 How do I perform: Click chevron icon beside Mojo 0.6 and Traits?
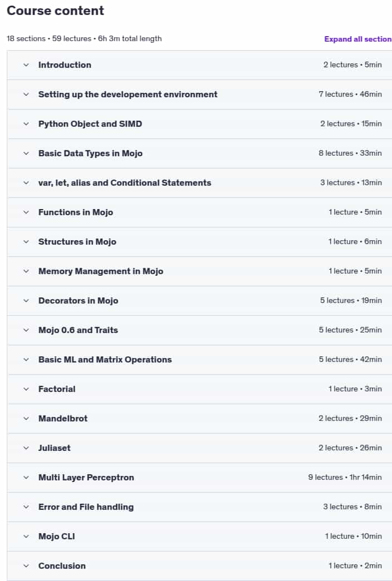pyautogui.click(x=26, y=330)
